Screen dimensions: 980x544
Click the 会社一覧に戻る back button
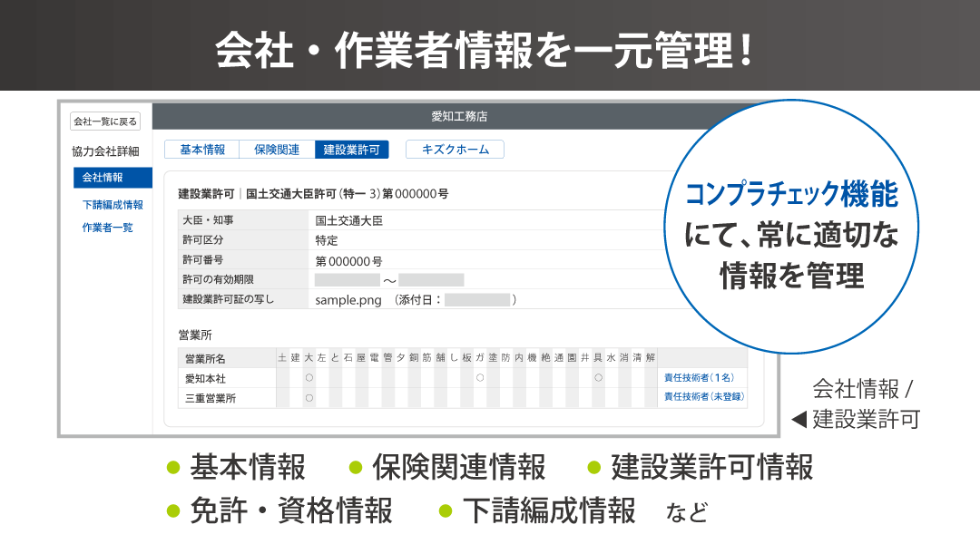pos(105,121)
